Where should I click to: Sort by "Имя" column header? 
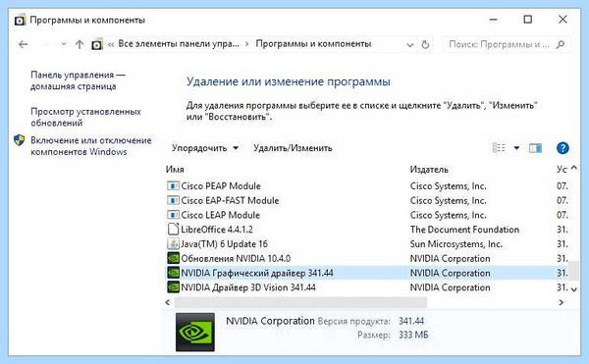(x=175, y=170)
